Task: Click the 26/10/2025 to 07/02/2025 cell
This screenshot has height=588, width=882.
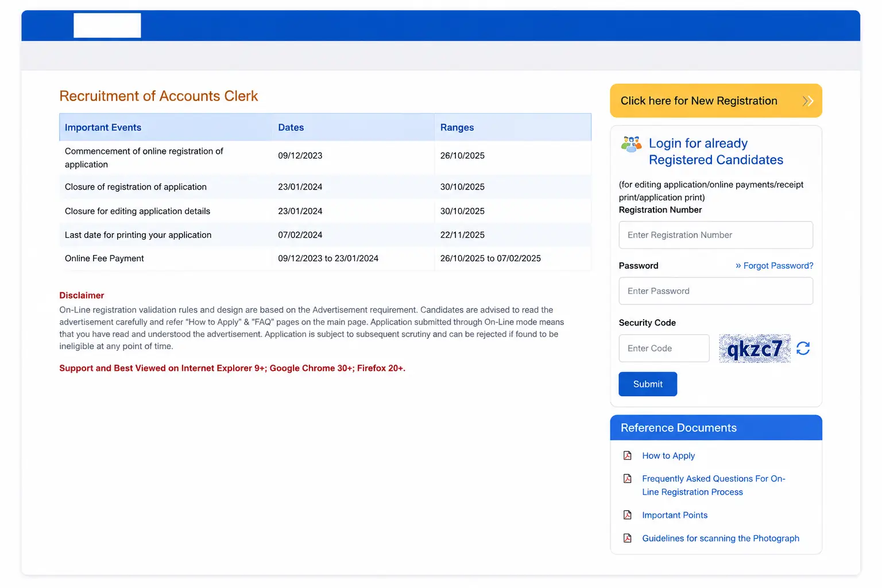Action: point(490,258)
